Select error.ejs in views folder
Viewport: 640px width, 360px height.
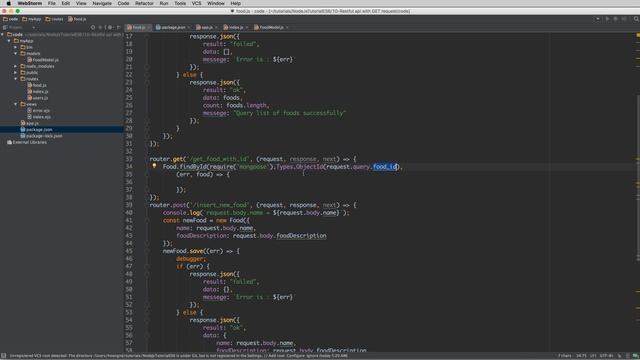click(38, 111)
